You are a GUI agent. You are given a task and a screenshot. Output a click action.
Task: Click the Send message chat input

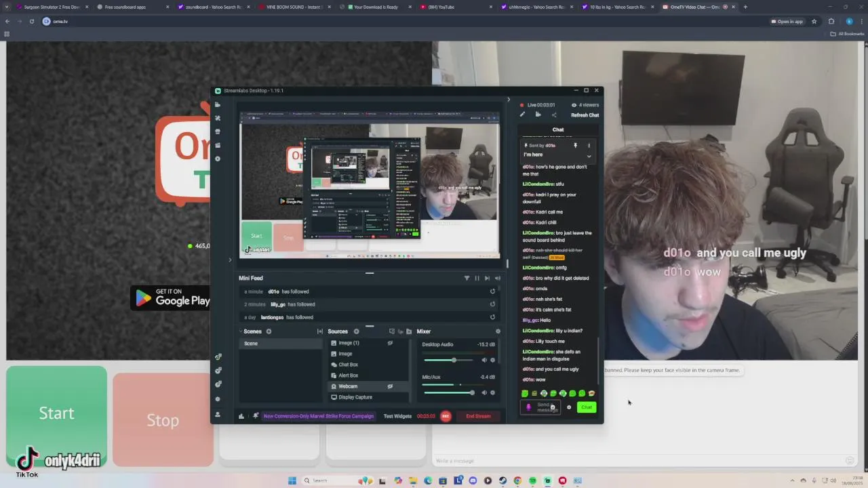click(x=540, y=407)
